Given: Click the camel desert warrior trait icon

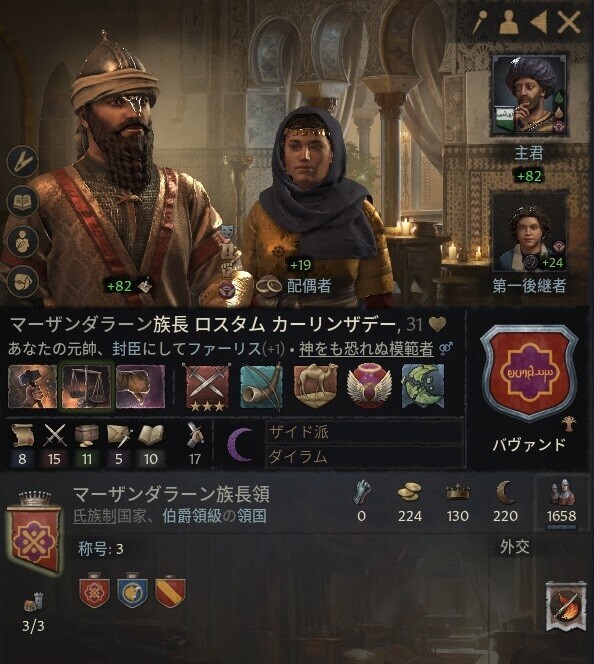Looking at the screenshot, I should [x=315, y=386].
